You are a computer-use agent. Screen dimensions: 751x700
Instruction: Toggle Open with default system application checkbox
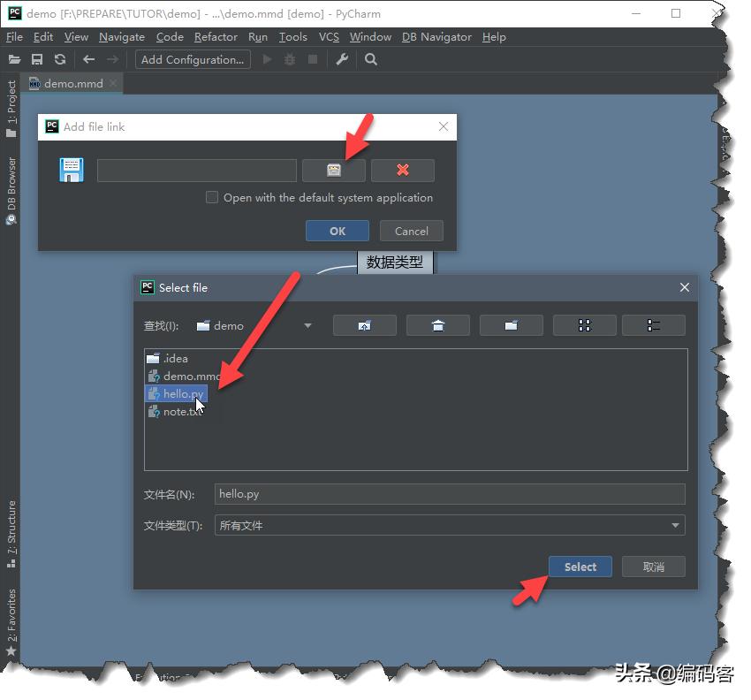click(x=212, y=197)
